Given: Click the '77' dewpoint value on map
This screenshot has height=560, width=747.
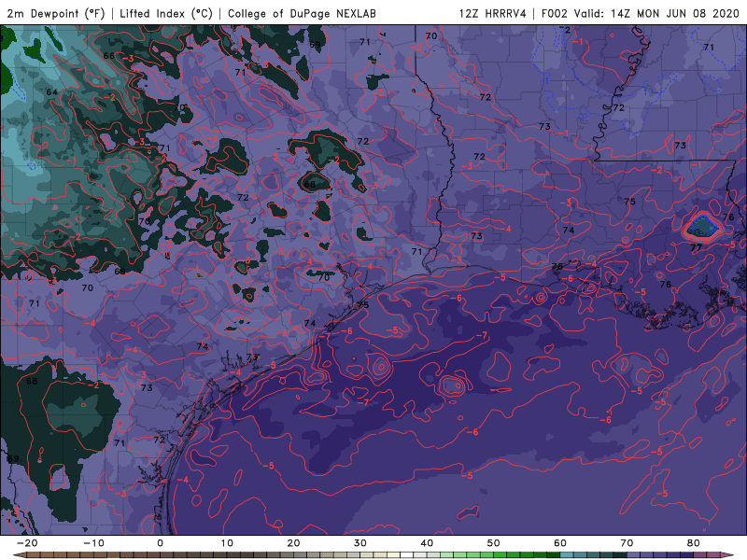Looking at the screenshot, I should click(x=696, y=247).
